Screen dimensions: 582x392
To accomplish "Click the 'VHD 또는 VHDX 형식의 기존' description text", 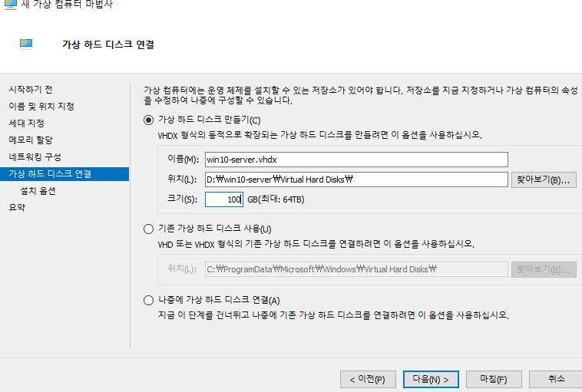I will 316,244.
